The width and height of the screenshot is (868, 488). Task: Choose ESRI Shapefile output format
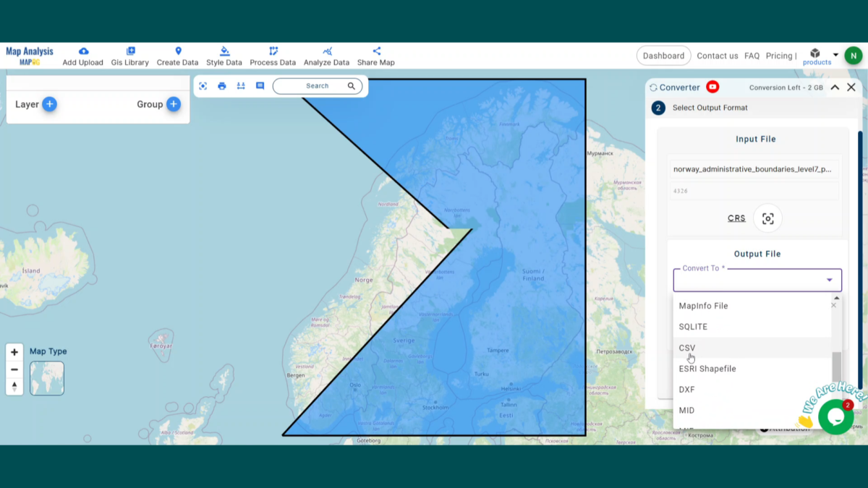[x=707, y=369]
